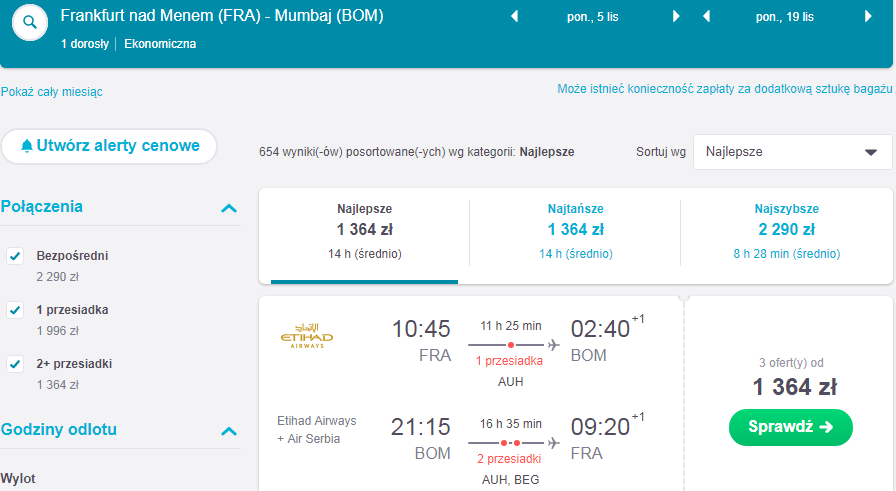The image size is (896, 491).
Task: Open Pokaż cały miesiąc link
Action: click(51, 92)
